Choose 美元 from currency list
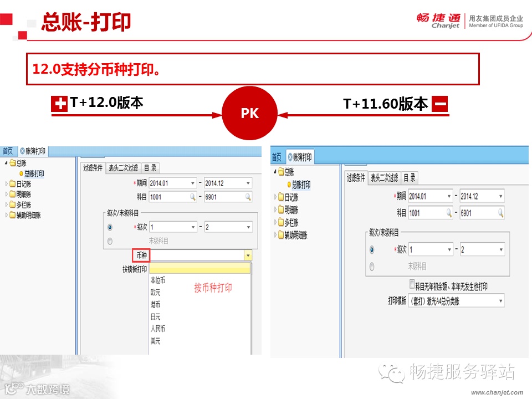The image size is (532, 399). tap(155, 341)
